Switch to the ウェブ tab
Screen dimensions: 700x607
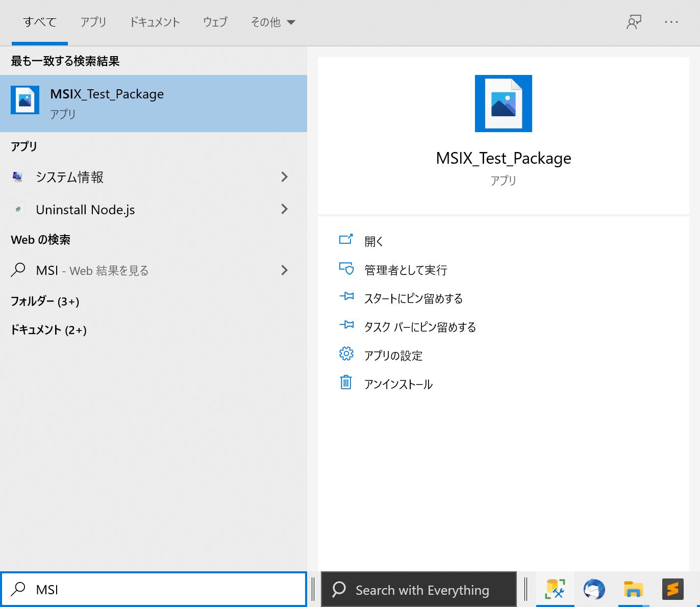tap(215, 22)
